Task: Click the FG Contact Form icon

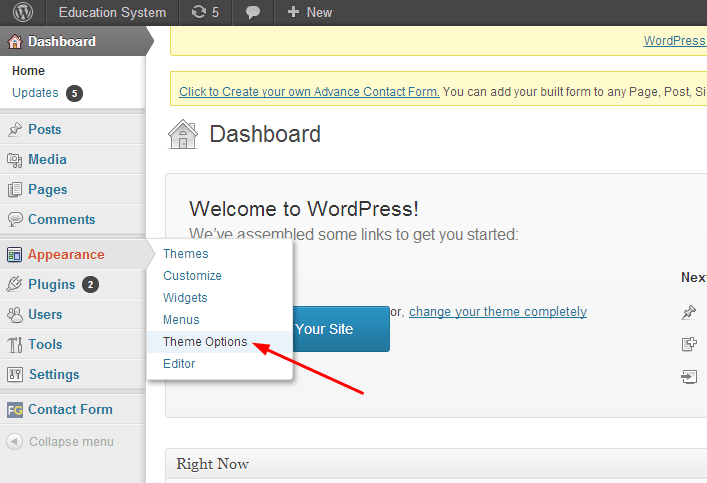Action: pos(14,410)
